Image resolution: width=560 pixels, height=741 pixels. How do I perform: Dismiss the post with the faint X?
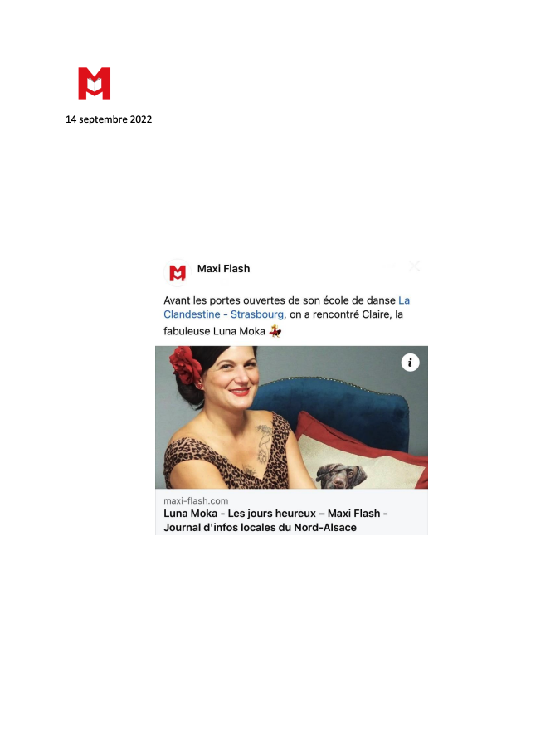coord(415,266)
